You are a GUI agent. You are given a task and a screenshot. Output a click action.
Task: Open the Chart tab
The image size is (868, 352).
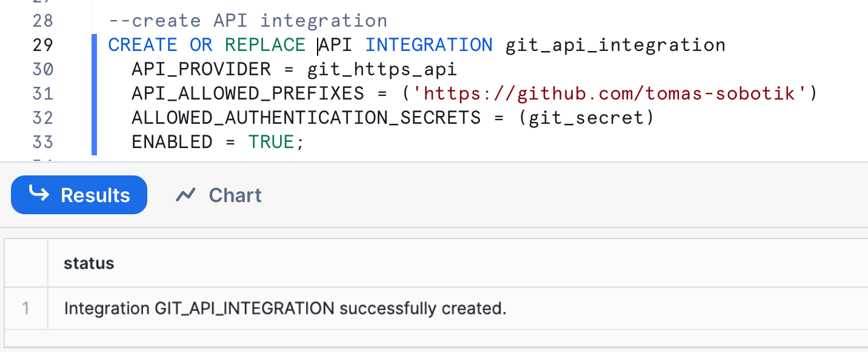coord(218,195)
